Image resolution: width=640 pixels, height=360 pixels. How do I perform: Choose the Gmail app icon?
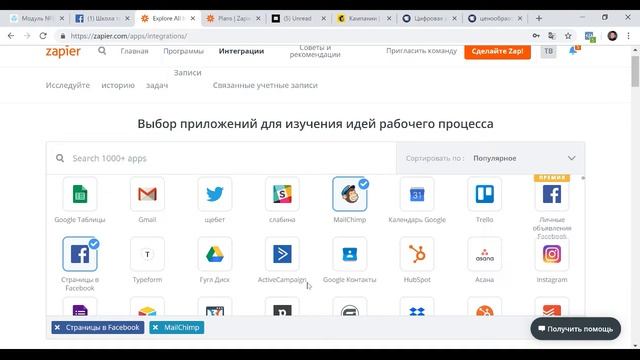pyautogui.click(x=147, y=194)
